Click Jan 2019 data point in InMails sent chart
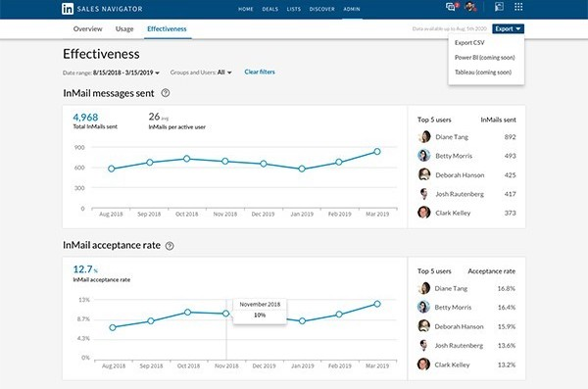 click(302, 169)
